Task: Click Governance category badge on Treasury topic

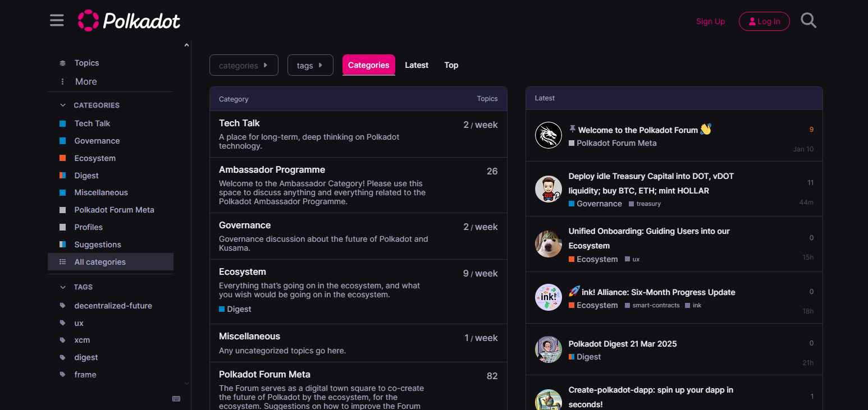Action: click(x=595, y=204)
